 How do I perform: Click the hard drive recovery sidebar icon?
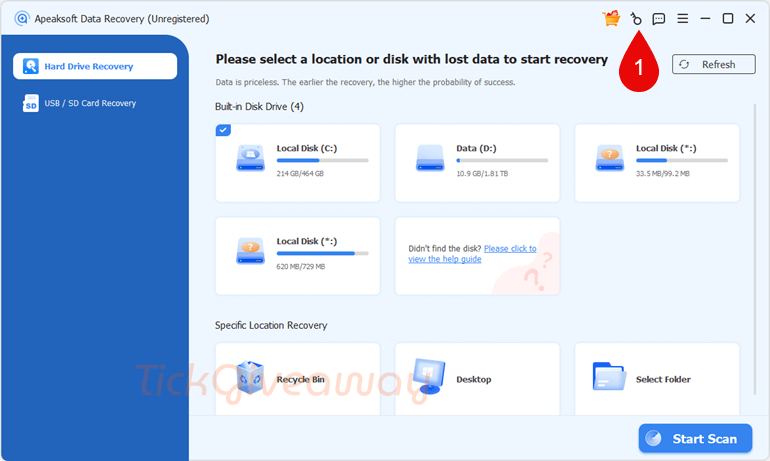[30, 66]
